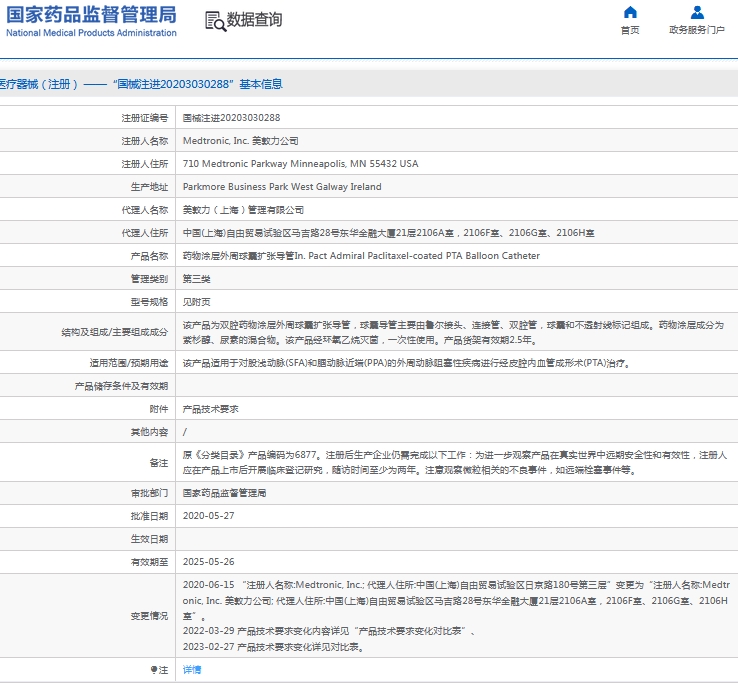738x683 pixels.
Task: Click the Medtronic, Inc. registrant name value
Action: click(x=241, y=141)
